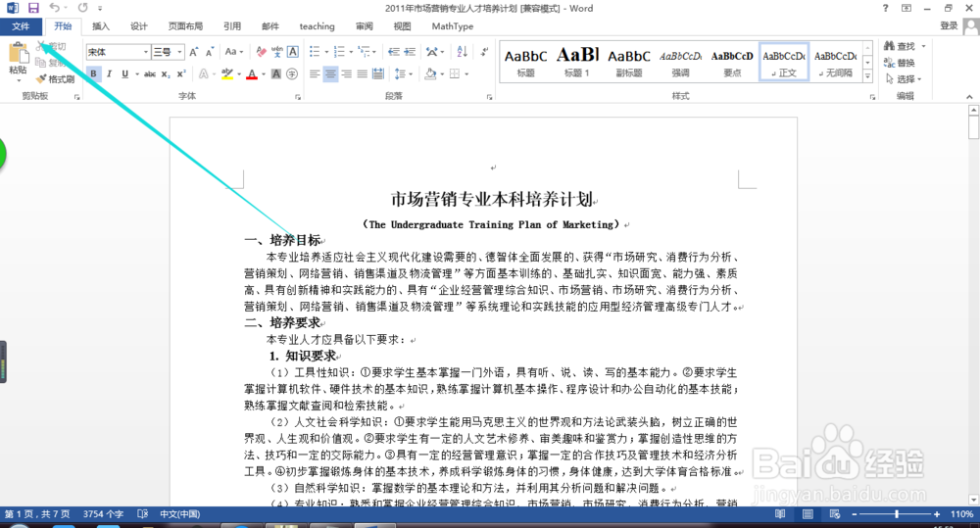This screenshot has width=980, height=528.
Task: Switch to the Design (设计) tab
Action: click(x=139, y=26)
